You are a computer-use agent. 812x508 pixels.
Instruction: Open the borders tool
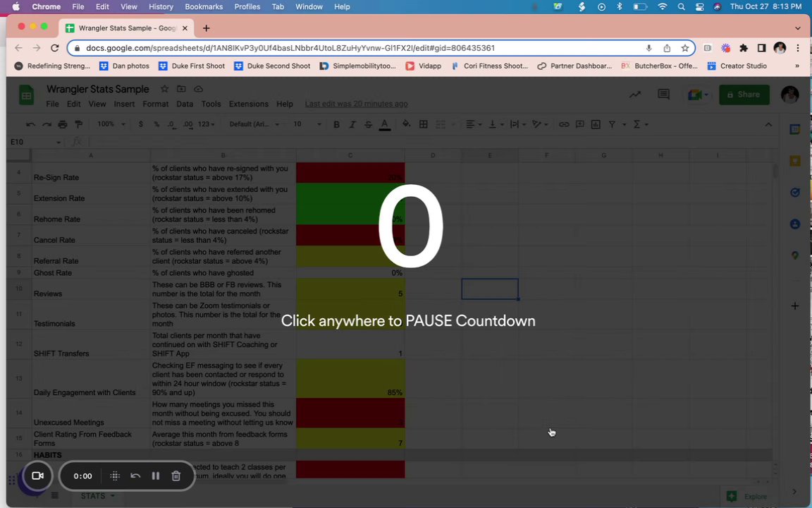click(x=423, y=124)
